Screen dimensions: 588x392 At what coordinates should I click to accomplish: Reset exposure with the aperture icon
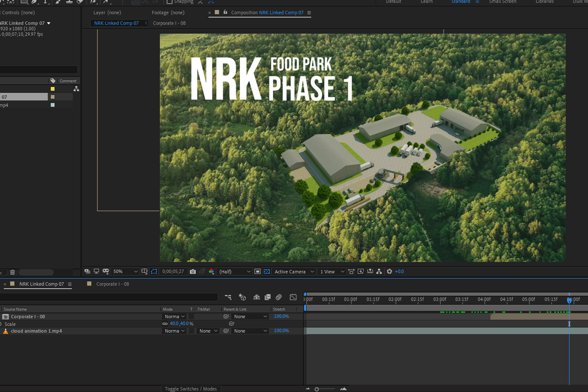pyautogui.click(x=390, y=271)
